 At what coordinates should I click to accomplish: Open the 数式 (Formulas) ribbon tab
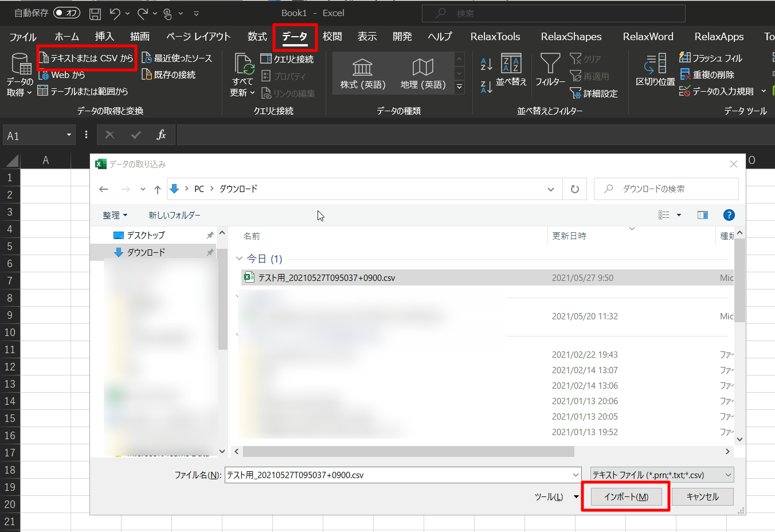[x=257, y=37]
